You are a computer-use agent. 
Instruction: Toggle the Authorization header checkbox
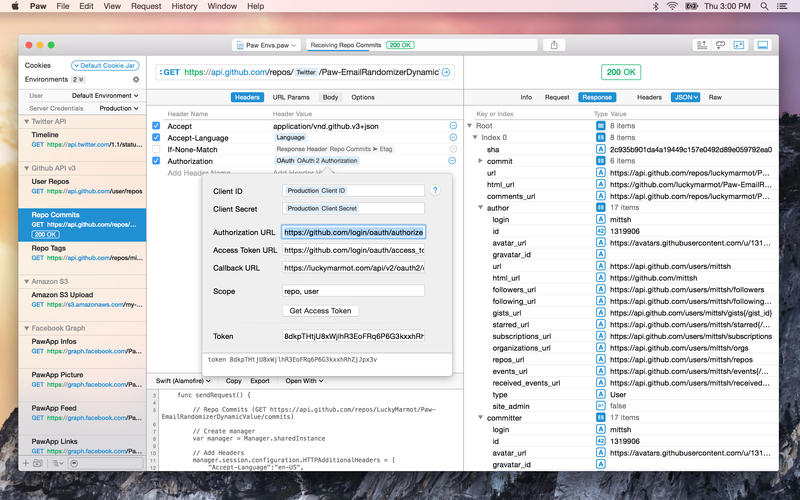(156, 160)
